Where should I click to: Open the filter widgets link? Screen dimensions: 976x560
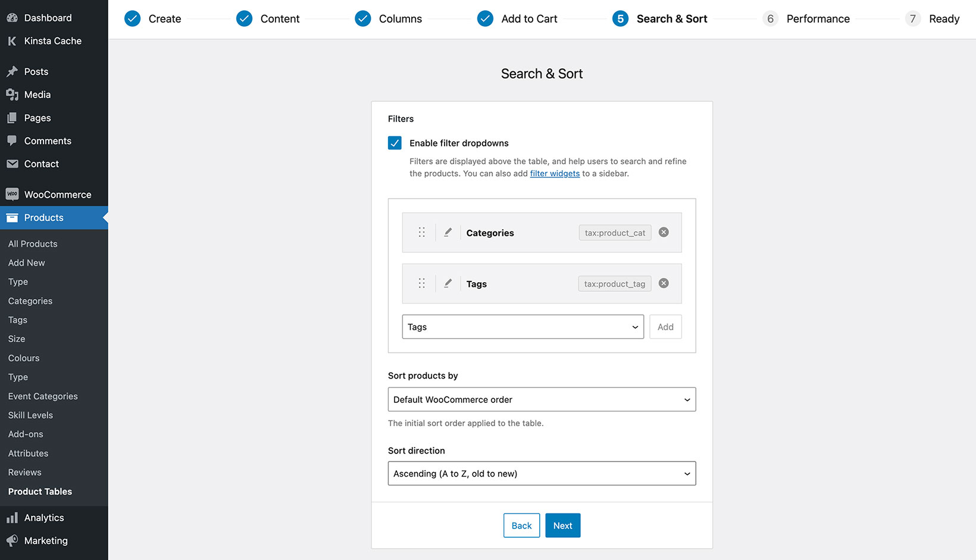tap(555, 173)
